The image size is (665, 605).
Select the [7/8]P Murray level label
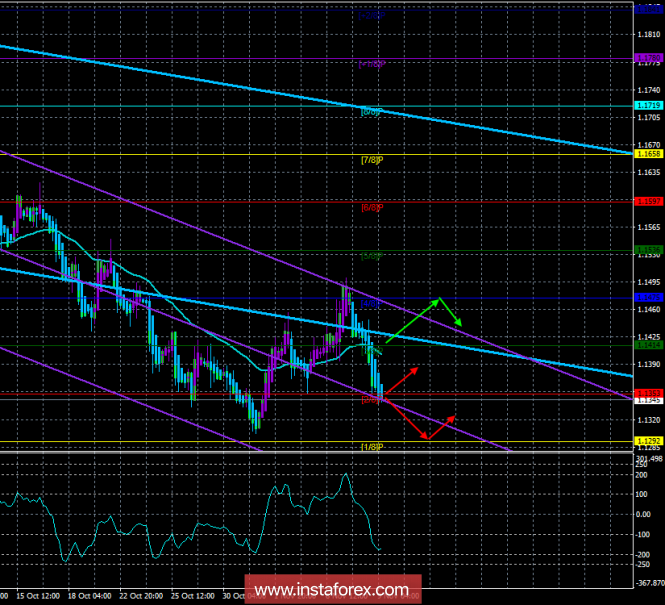[373, 160]
